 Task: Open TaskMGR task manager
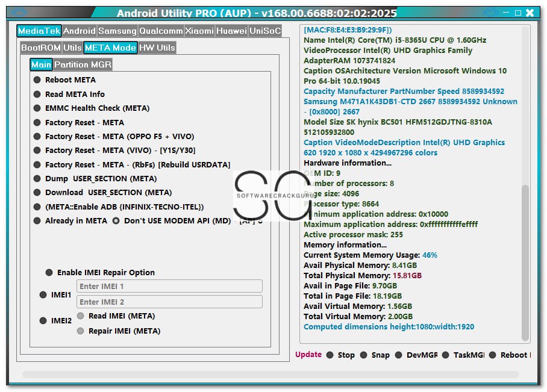(x=463, y=355)
